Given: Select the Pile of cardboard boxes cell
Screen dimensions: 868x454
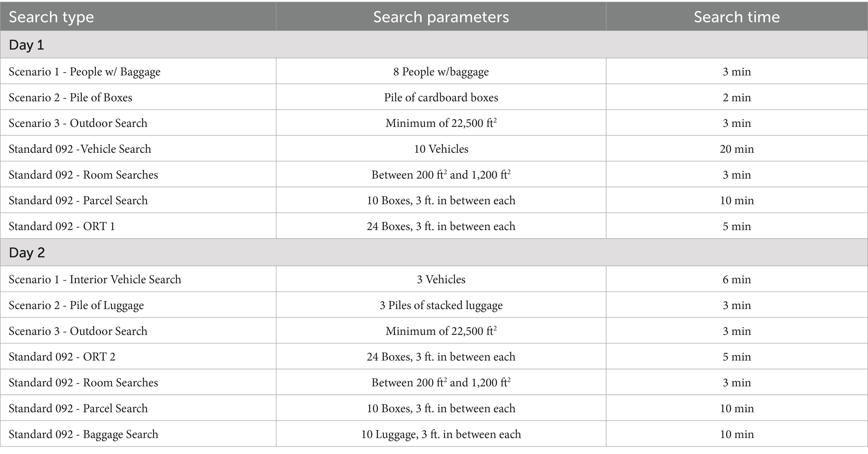Looking at the screenshot, I should click(441, 97).
